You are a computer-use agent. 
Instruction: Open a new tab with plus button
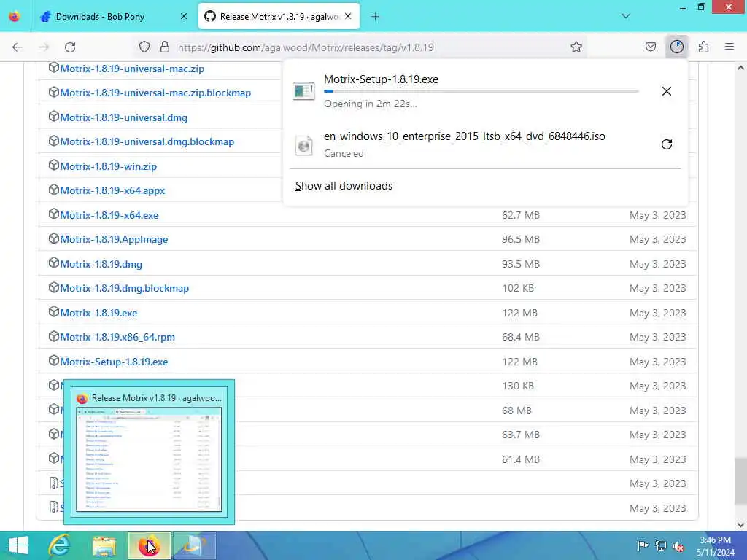376,17
